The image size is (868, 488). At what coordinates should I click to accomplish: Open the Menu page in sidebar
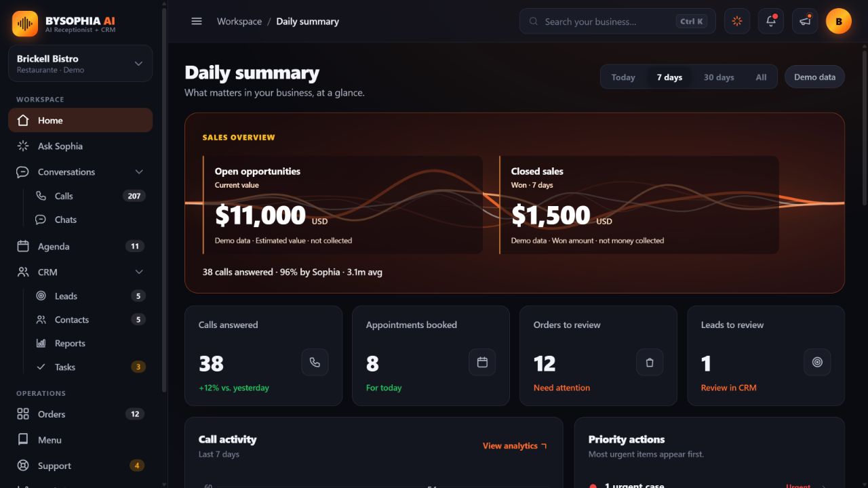coord(81,440)
